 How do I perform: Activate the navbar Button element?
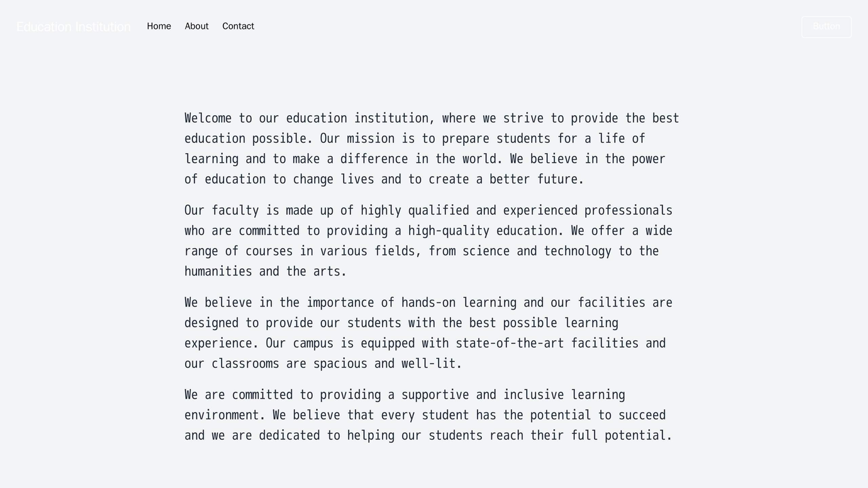coord(826,26)
